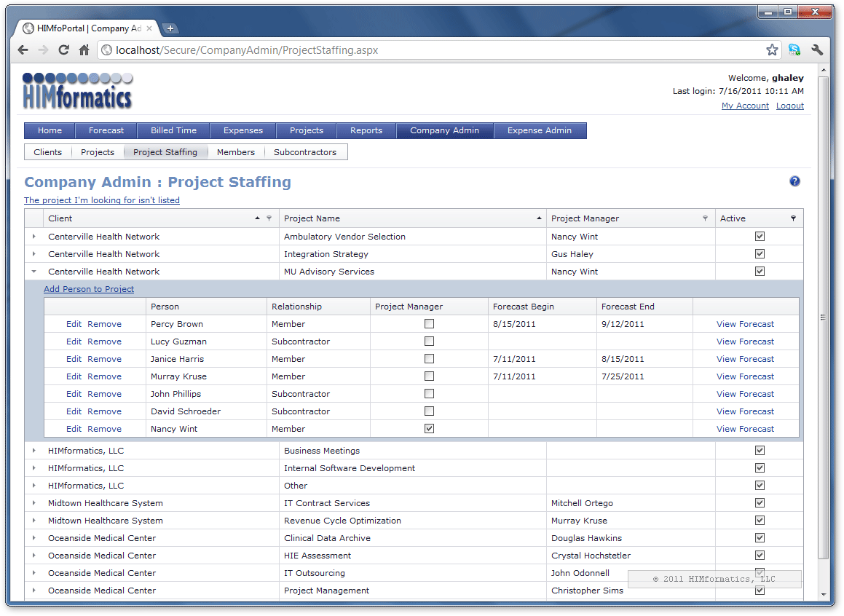Toggle Active checkbox for Integration Strategy project
Image resolution: width=844 pixels, height=616 pixels.
[760, 254]
